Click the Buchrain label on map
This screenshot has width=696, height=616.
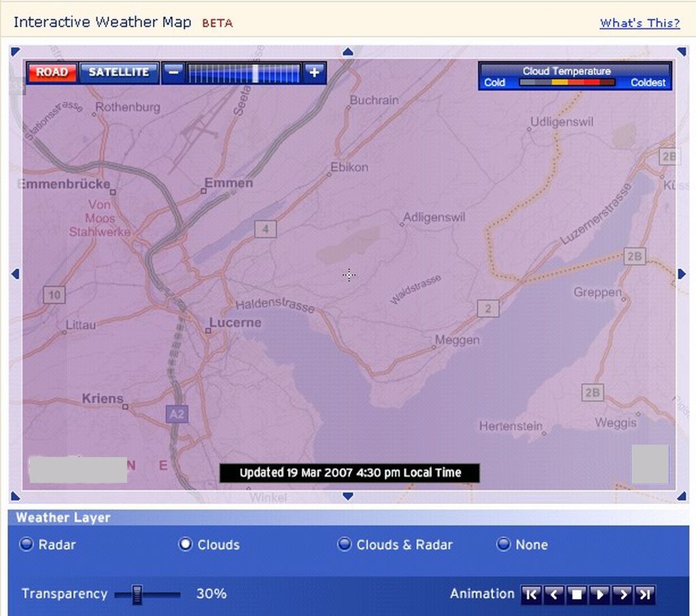[375, 101]
